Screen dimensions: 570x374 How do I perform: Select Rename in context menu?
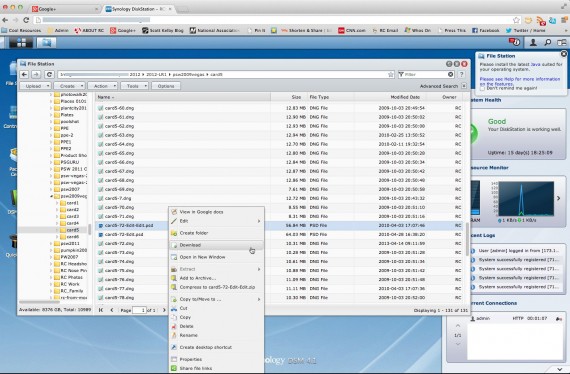[217, 335]
